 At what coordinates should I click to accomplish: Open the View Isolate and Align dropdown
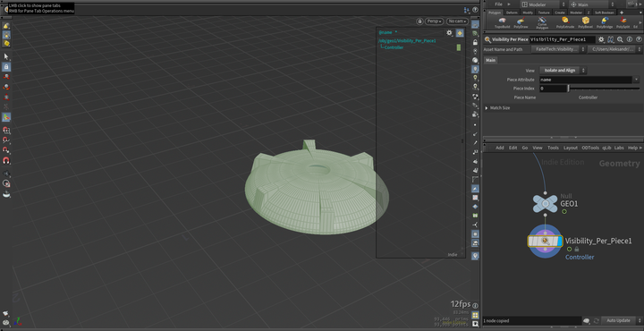[x=563, y=70]
